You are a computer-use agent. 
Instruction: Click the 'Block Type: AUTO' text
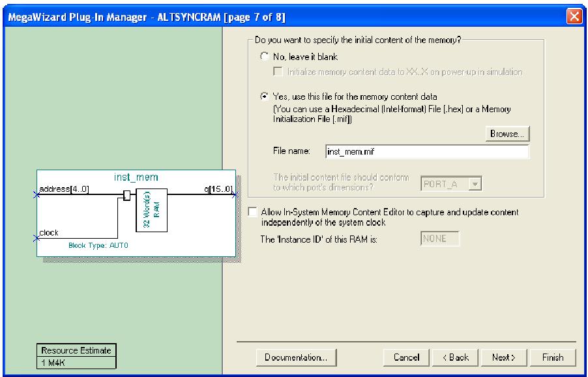(x=98, y=245)
